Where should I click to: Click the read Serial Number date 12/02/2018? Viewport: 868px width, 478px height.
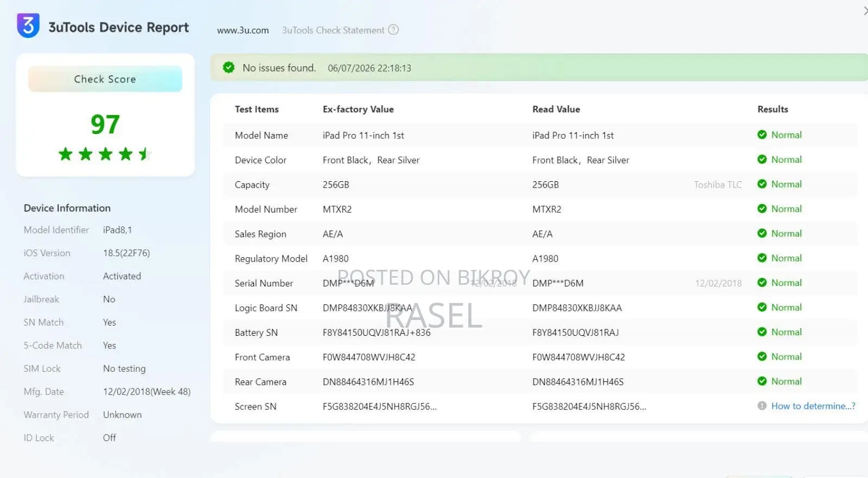[x=718, y=283]
